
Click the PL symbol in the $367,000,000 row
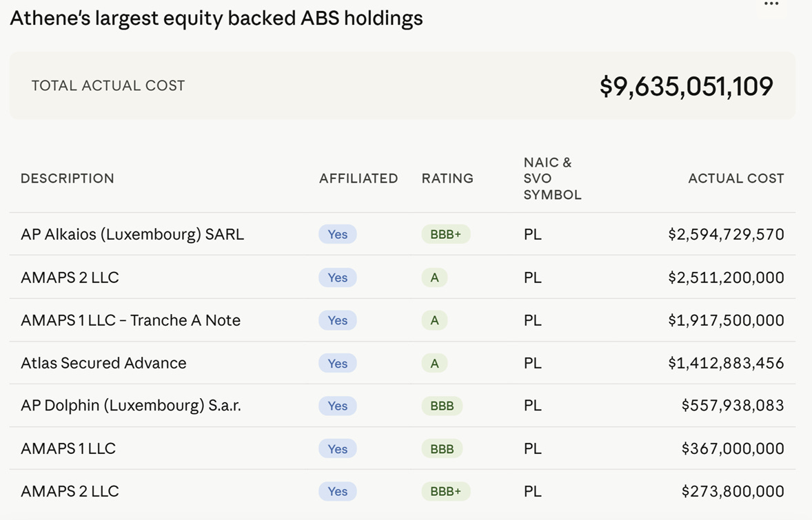click(x=532, y=448)
